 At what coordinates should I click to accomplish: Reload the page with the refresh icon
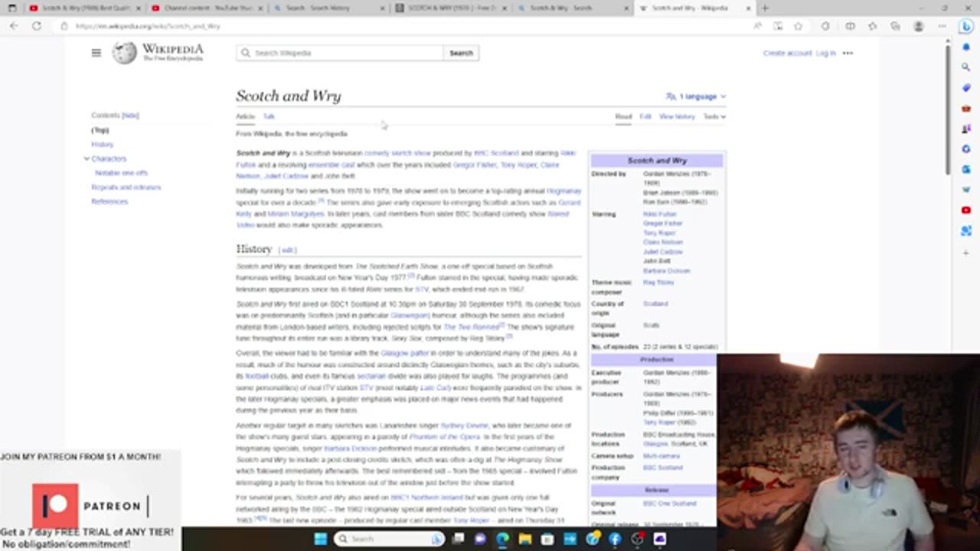[36, 26]
